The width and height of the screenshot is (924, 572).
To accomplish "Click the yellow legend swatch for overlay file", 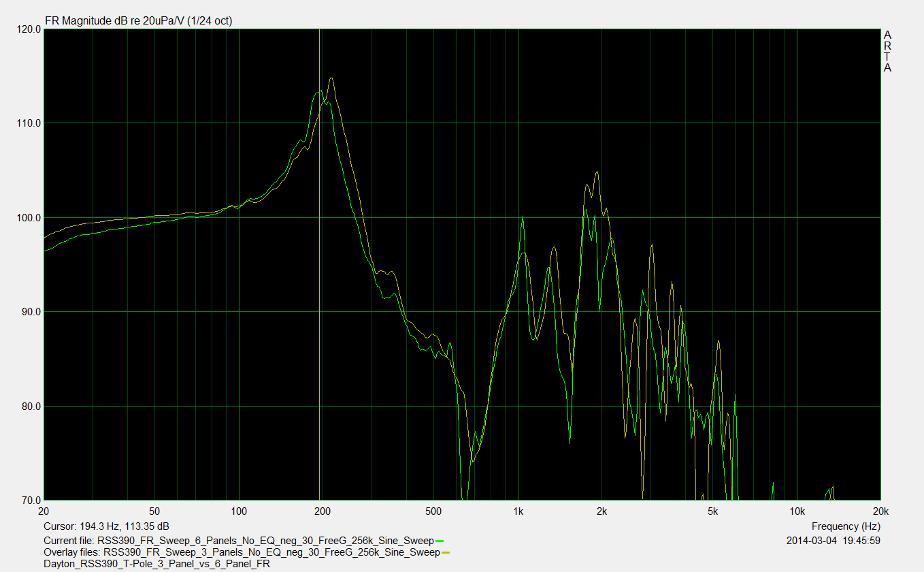I will pyautogui.click(x=446, y=552).
